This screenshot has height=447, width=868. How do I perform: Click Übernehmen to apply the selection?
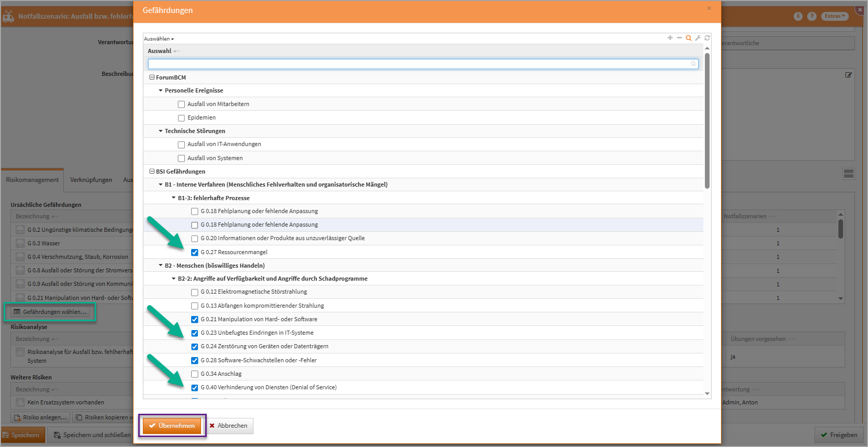pyautogui.click(x=172, y=426)
